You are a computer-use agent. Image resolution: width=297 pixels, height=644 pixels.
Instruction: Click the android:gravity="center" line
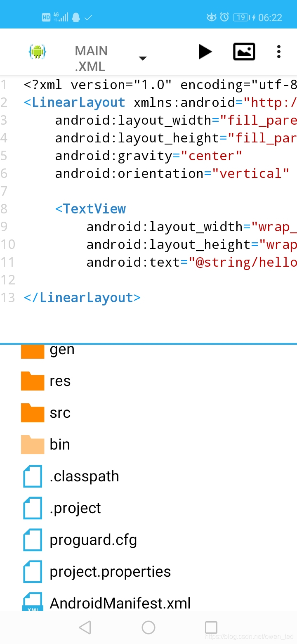pos(148,156)
